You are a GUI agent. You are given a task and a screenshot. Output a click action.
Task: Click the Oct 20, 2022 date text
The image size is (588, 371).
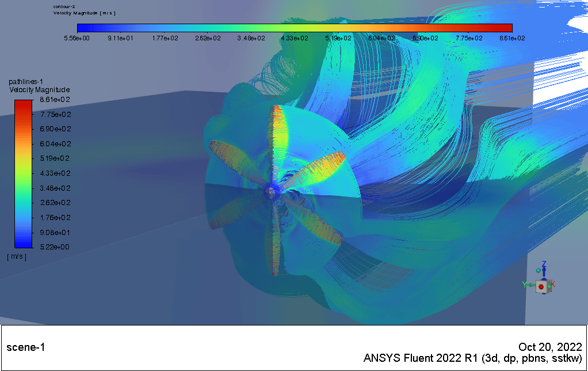[550, 347]
